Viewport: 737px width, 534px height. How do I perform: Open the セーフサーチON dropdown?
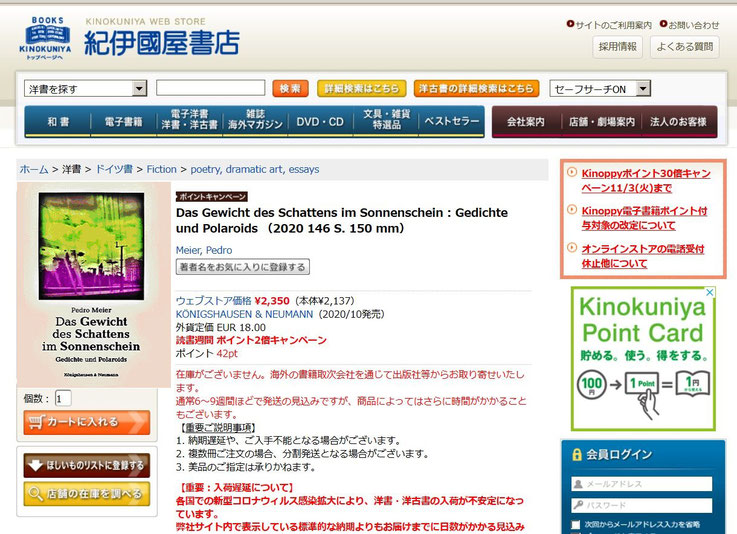(600, 88)
